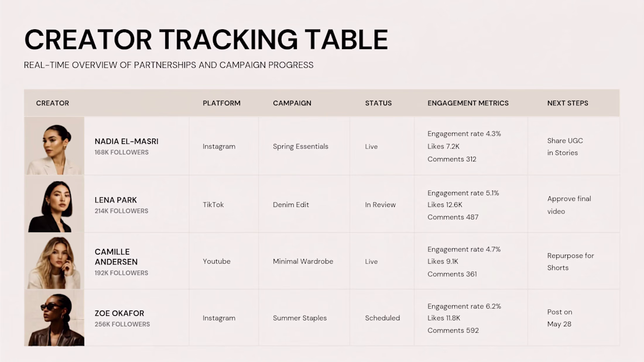This screenshot has height=362, width=644.
Task: Select the In Review status cell
Action: [381, 205]
